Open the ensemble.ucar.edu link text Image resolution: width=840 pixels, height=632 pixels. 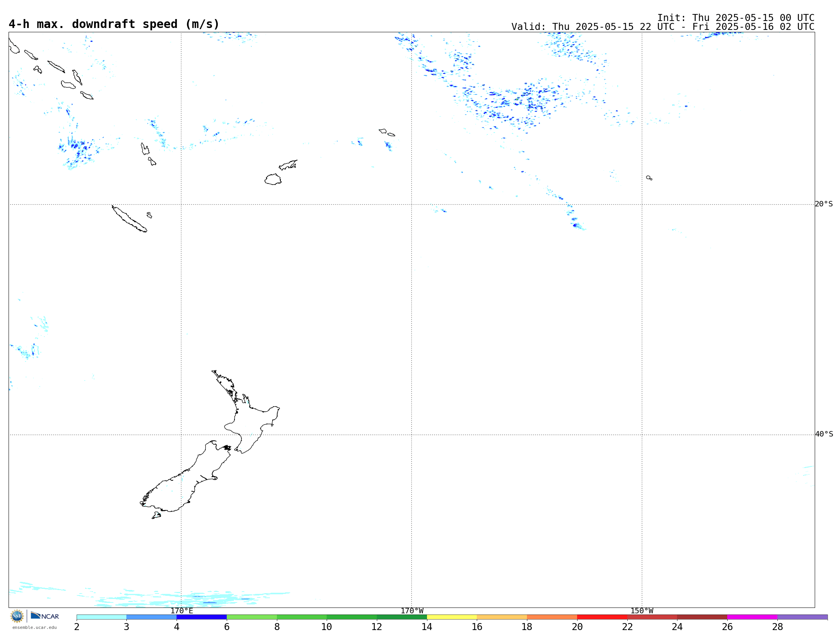click(x=35, y=627)
